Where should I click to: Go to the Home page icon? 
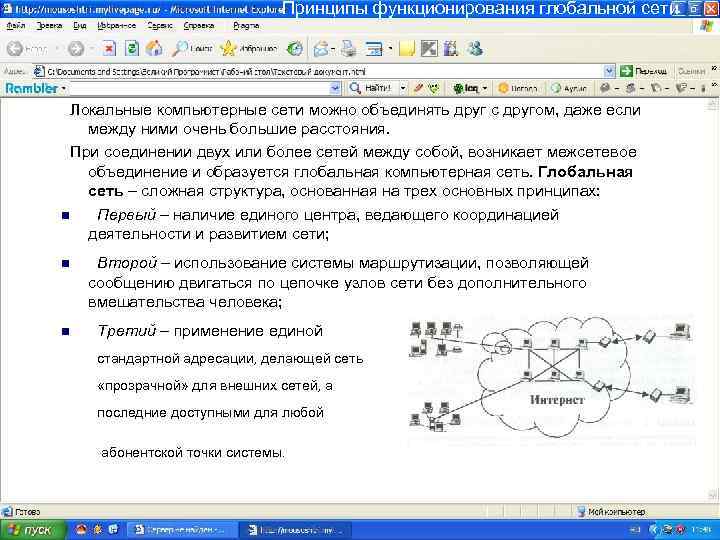[154, 48]
